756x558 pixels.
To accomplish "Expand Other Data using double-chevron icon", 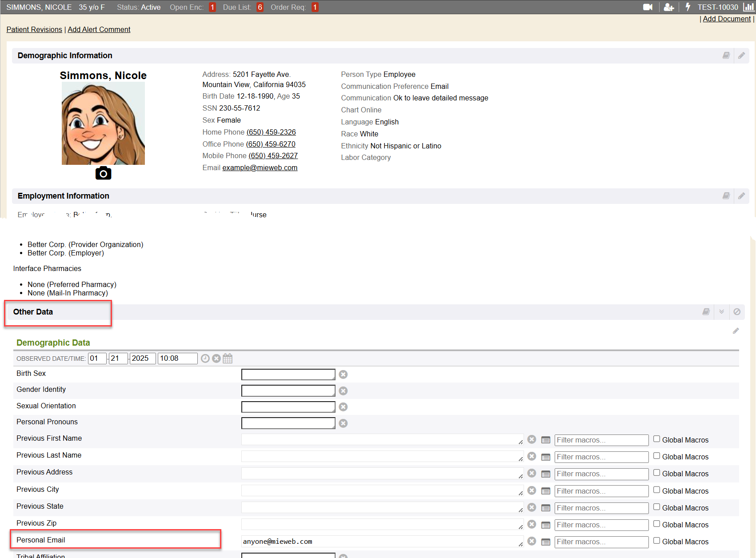I will (x=722, y=312).
